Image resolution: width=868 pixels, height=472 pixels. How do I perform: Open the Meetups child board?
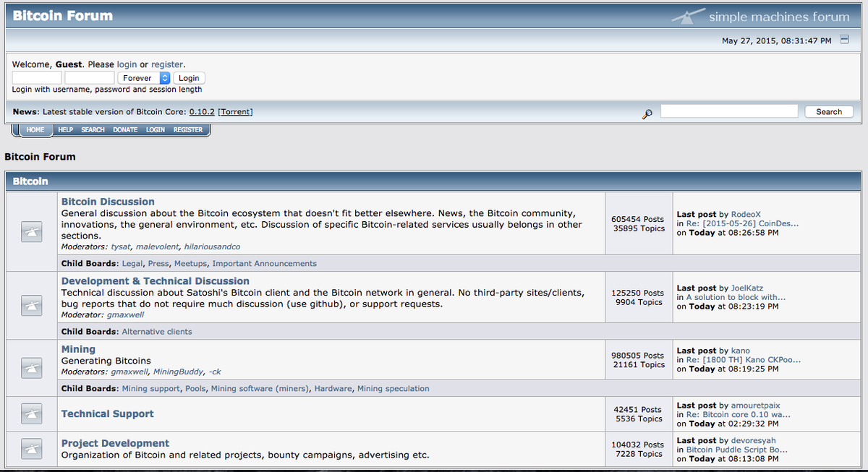(x=190, y=264)
